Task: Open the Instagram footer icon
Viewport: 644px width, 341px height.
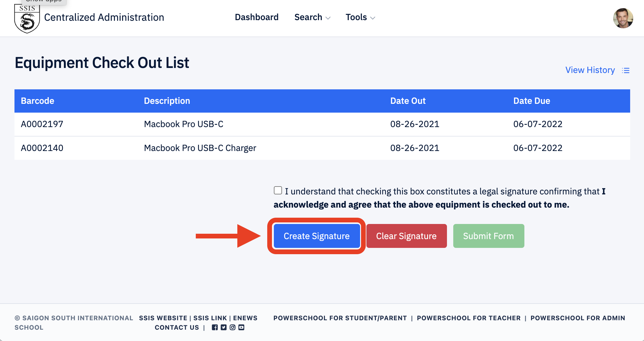Action: tap(232, 327)
